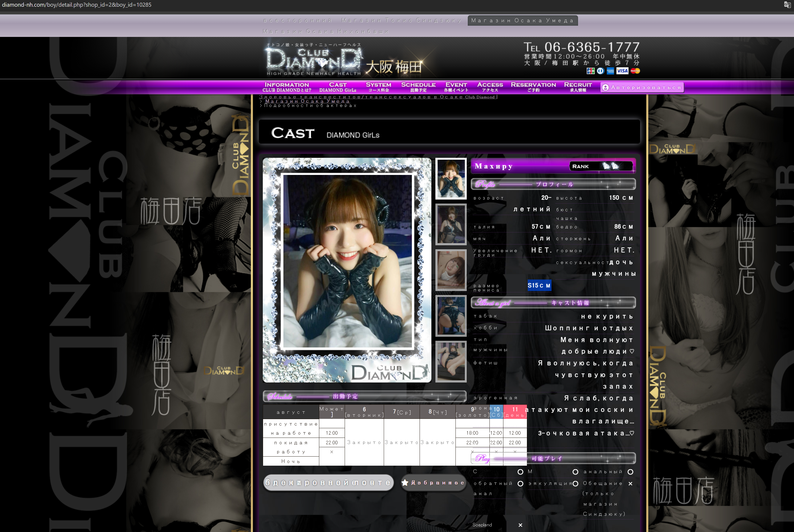The height and width of the screenshot is (532, 794).
Task: Follow the Osaka Umeda shop breadcrumb link
Action: tap(307, 101)
